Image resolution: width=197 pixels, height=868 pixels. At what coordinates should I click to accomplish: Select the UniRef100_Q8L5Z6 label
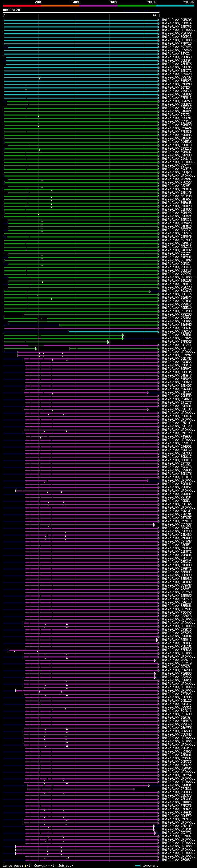(x=177, y=64)
